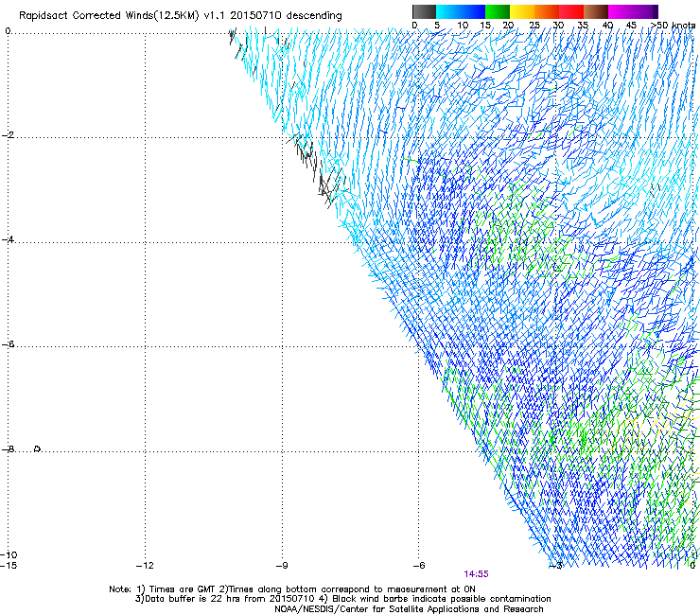
Task: Click '20150710 descending' in the title
Action: pyautogui.click(x=286, y=16)
